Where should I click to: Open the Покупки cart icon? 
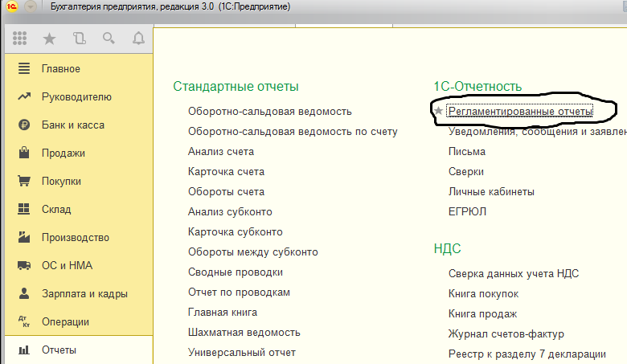(24, 181)
